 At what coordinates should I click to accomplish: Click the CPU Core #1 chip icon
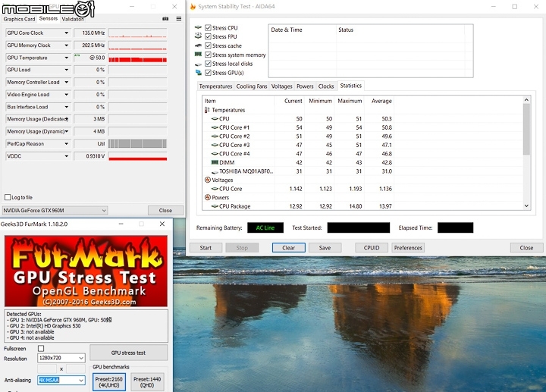215,127
